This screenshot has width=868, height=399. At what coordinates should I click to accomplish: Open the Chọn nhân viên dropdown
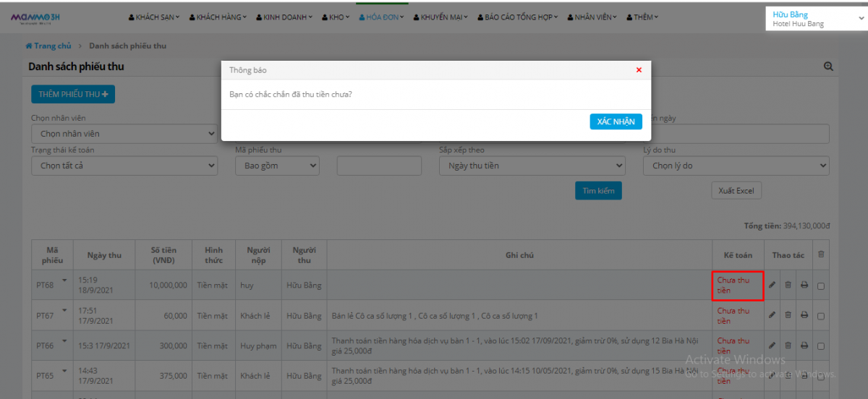(x=124, y=134)
